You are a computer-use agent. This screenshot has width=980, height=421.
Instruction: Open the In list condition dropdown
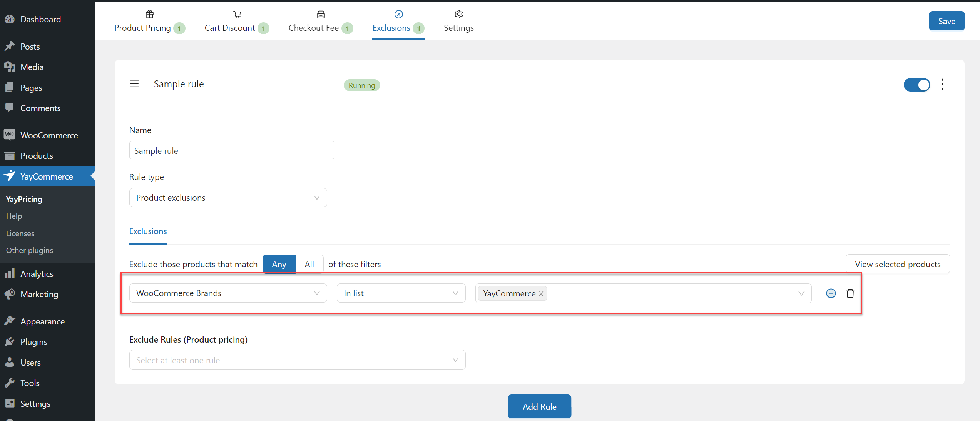401,293
